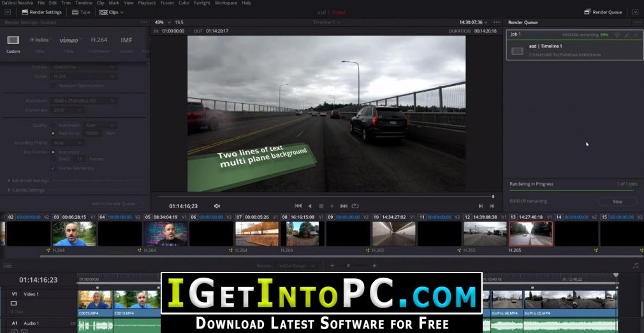Choose the YouTube render preset
The height and width of the screenshot is (333, 644).
tap(39, 45)
